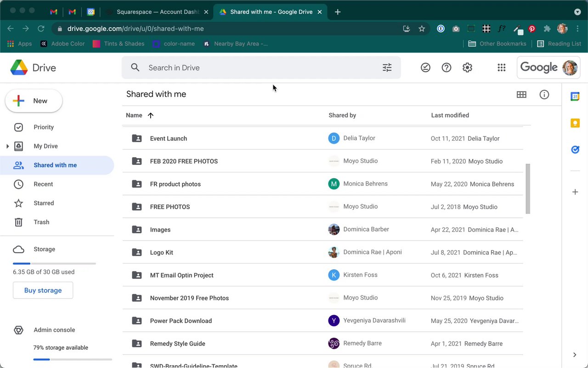Viewport: 588px width, 368px height.
Task: Click the Remedy Barre spiral avatar
Action: point(334,343)
